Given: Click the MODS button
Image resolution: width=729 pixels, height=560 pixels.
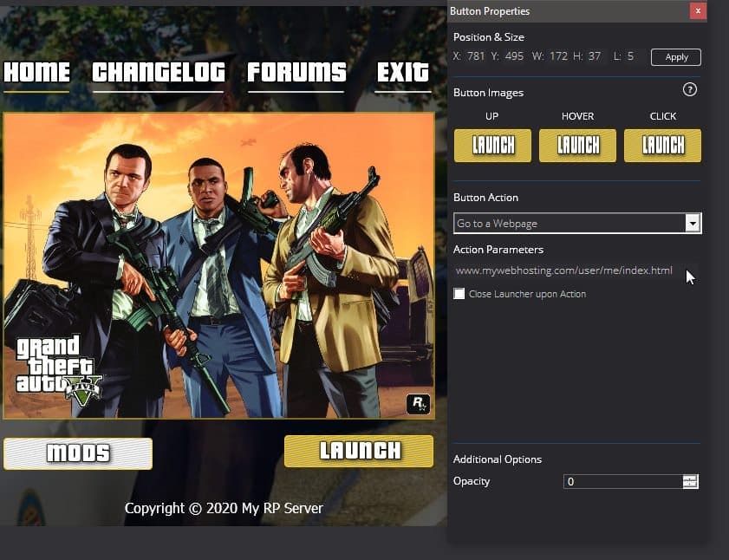Looking at the screenshot, I should [77, 453].
